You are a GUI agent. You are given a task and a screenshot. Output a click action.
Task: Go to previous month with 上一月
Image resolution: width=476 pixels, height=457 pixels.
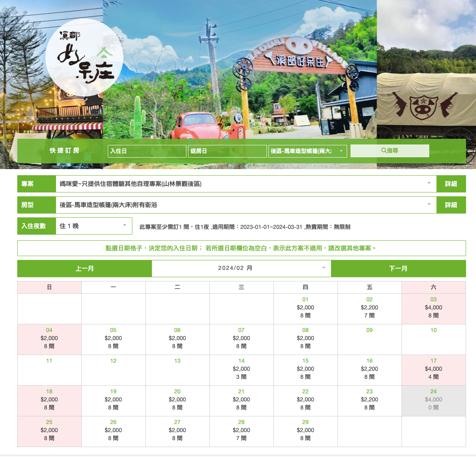tap(84, 268)
